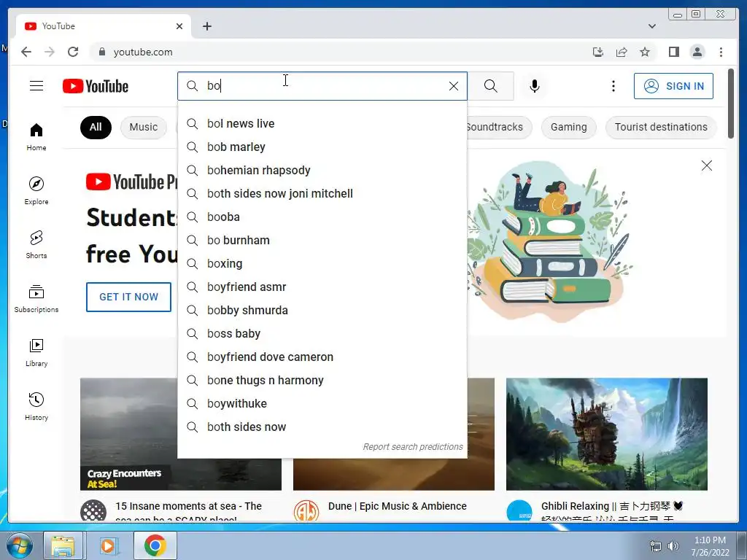Close the YouTube tab

pos(179,26)
